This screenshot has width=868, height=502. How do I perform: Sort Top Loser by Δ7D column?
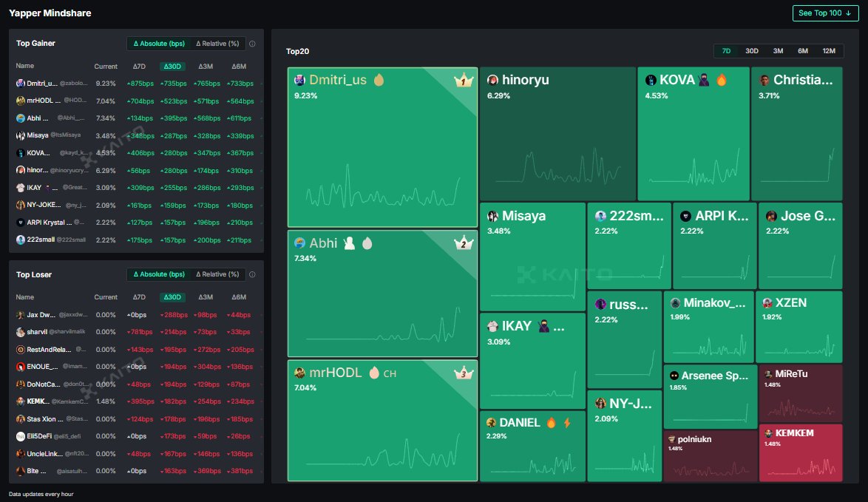[139, 297]
